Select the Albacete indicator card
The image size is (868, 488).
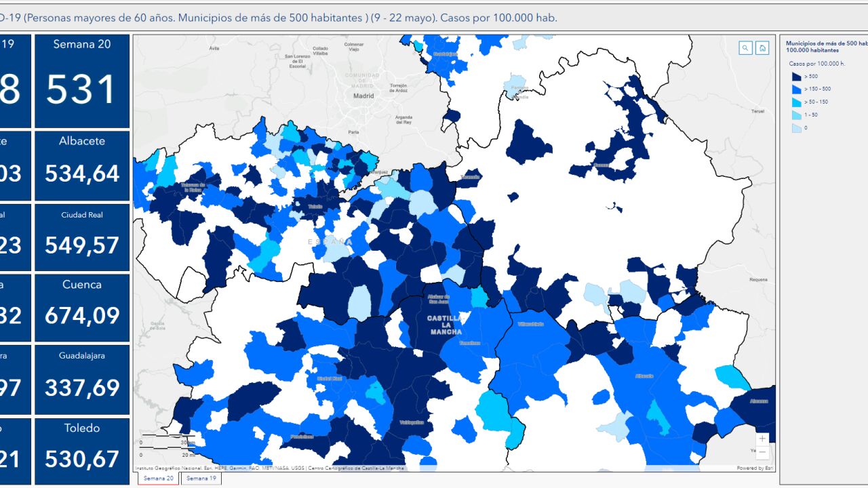(x=82, y=165)
